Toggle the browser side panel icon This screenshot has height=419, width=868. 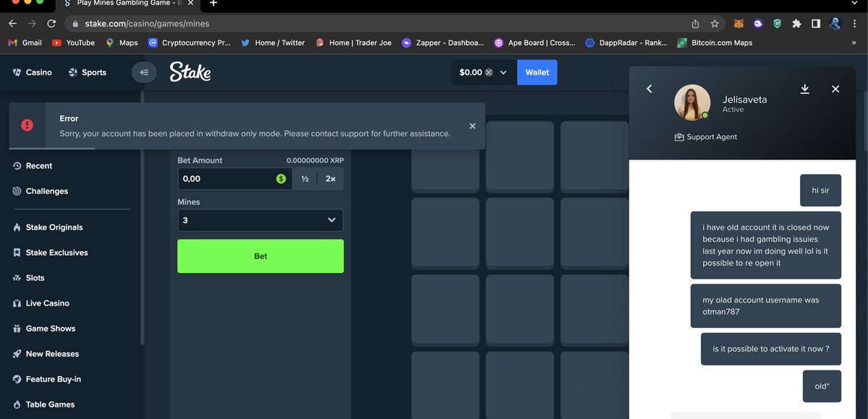click(x=816, y=23)
